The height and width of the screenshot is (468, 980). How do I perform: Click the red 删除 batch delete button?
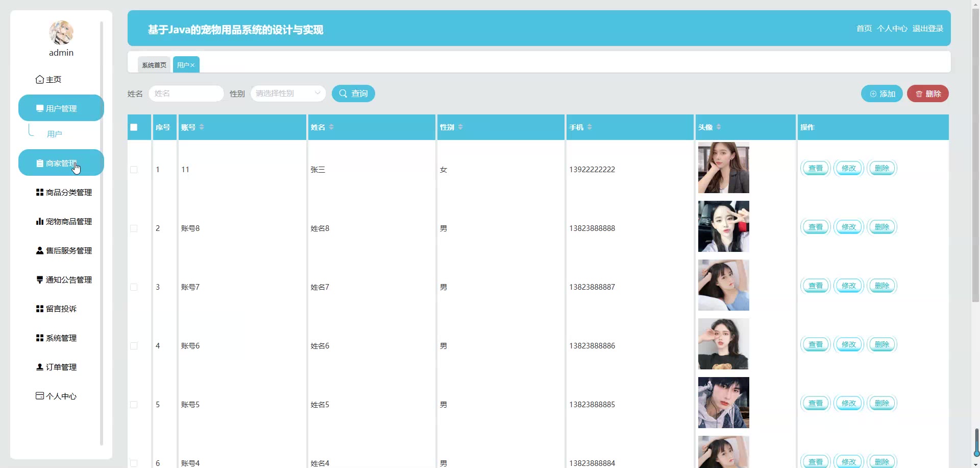click(928, 94)
